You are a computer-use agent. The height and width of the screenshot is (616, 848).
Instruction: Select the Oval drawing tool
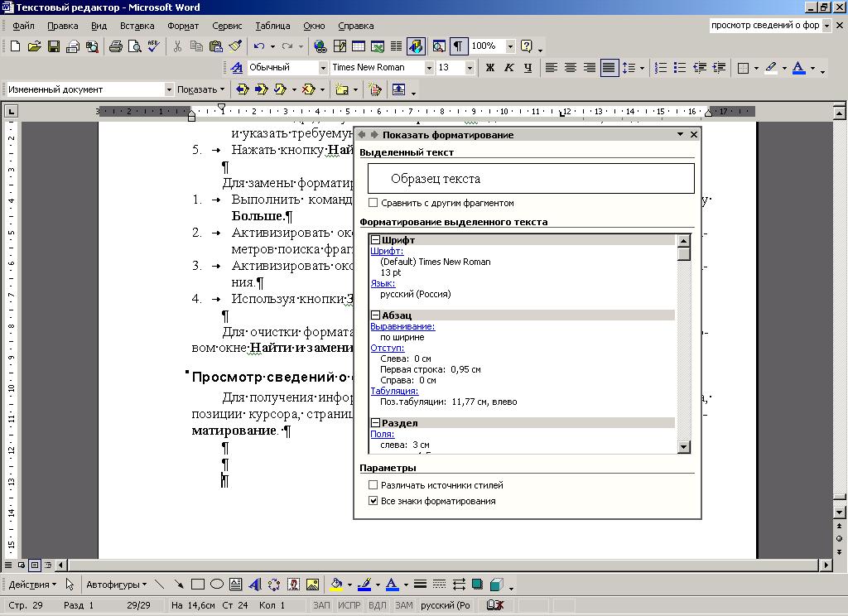click(216, 584)
